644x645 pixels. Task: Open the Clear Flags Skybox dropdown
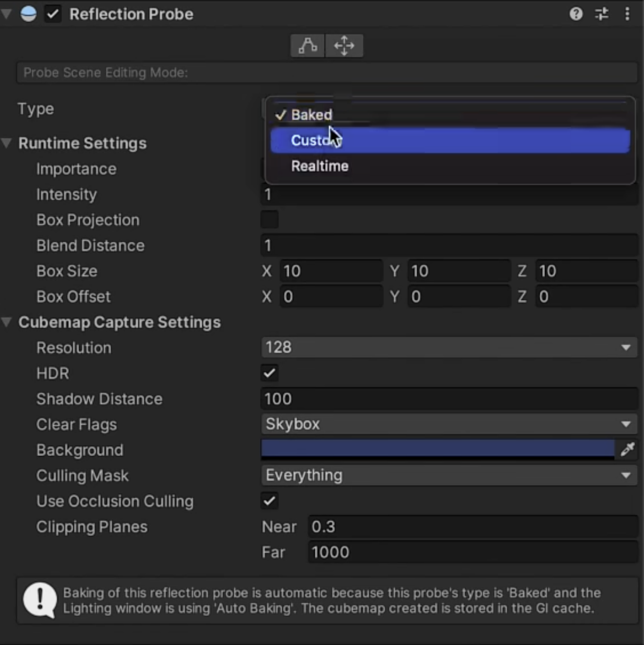click(x=449, y=424)
